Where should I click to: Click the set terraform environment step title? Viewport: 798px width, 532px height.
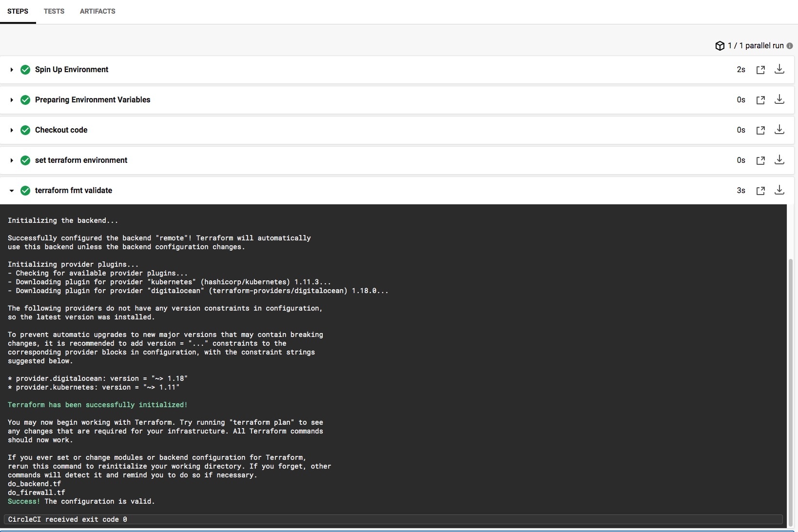point(81,160)
